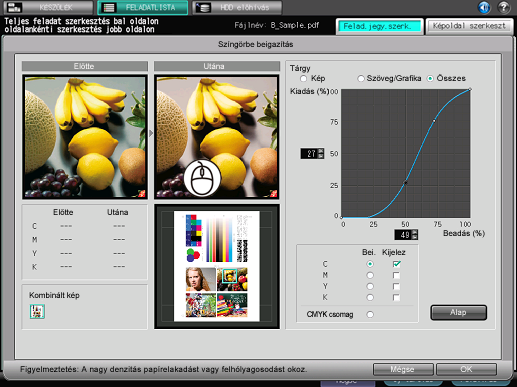Uncheck the C channel Kijelez checkbox

396,264
